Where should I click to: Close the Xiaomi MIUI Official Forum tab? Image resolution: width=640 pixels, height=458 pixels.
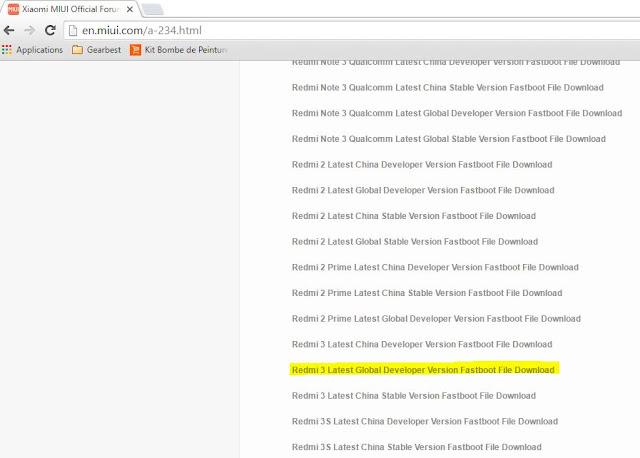[x=130, y=9]
